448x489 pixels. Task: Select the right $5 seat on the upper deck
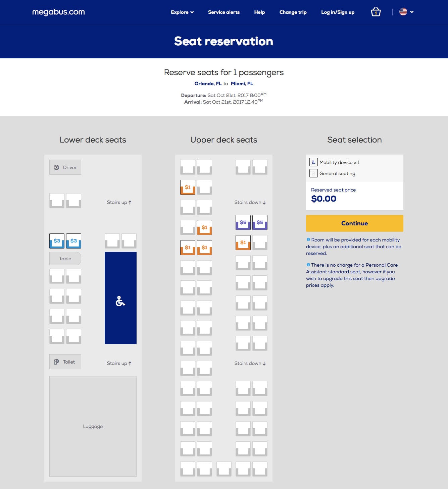[259, 222]
